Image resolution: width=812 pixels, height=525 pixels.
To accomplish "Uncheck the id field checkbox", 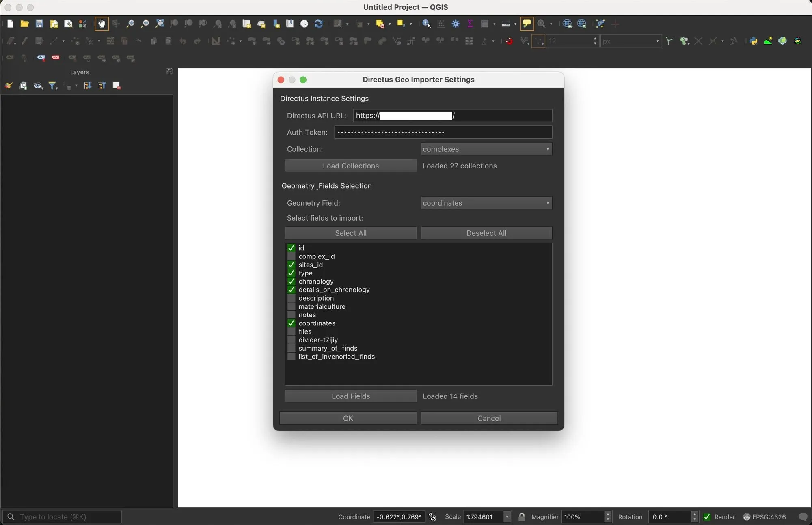I will (292, 247).
